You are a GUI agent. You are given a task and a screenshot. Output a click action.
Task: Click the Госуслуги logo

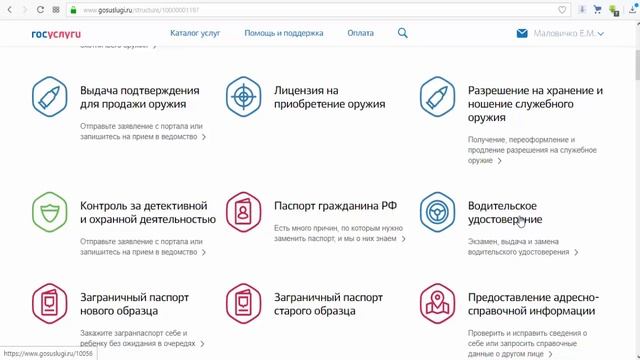(56, 34)
